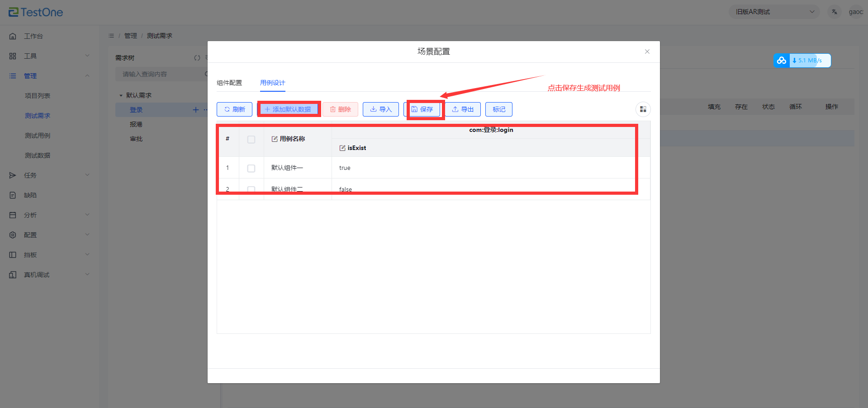Screen dimensions: 868x408
Task: Click the cloud download speed widget
Action: 802,61
